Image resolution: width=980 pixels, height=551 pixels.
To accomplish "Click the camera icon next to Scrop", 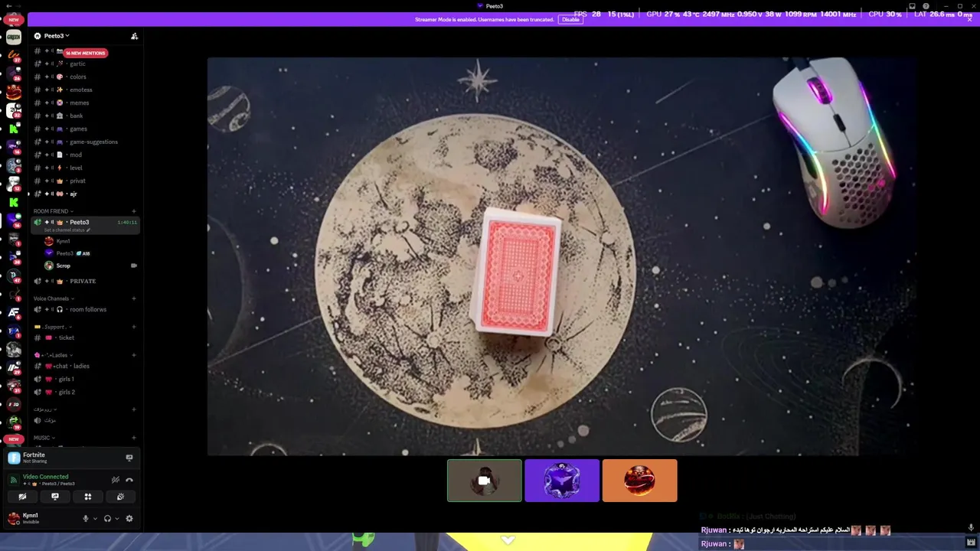I will [133, 266].
